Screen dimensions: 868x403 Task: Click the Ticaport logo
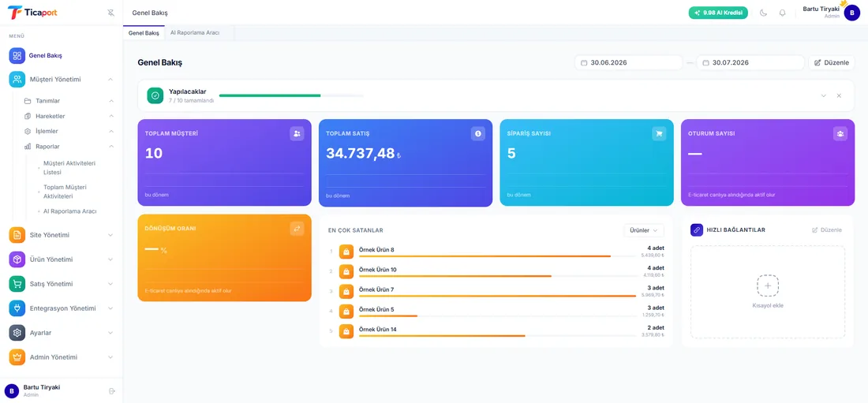click(32, 12)
